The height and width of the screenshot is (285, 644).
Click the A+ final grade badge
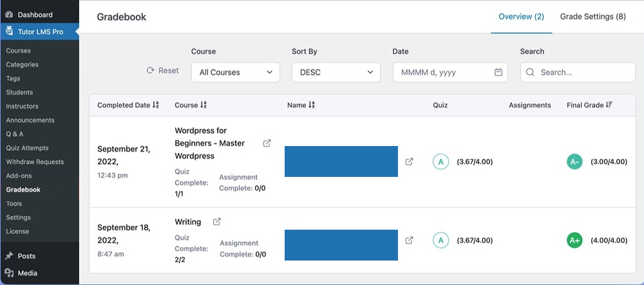pyautogui.click(x=574, y=241)
